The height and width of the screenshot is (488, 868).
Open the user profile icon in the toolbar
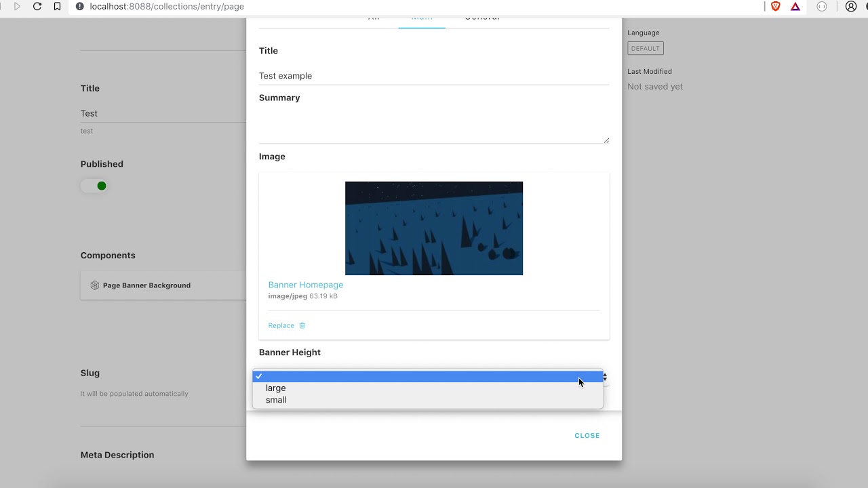[851, 7]
